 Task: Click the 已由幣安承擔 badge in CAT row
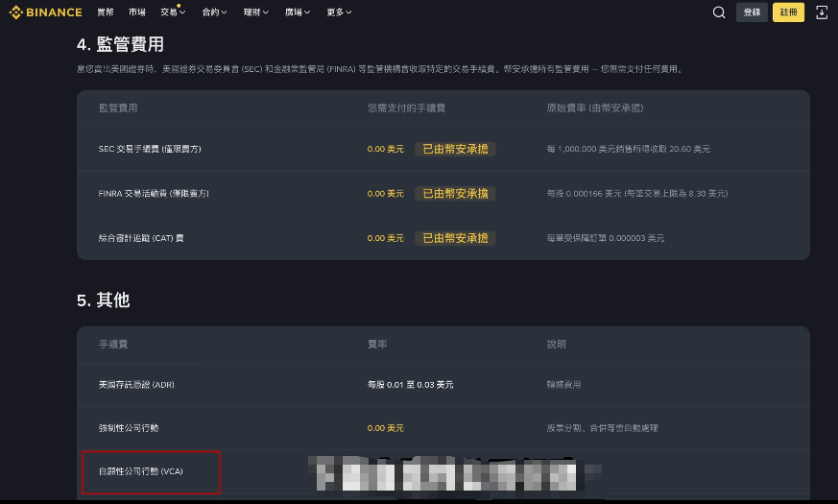pyautogui.click(x=455, y=238)
